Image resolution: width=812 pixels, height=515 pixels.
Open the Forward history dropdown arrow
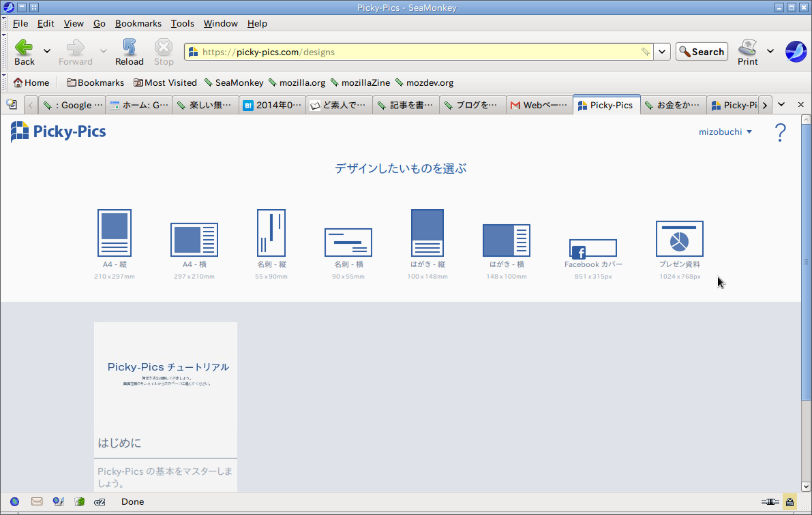click(x=103, y=51)
